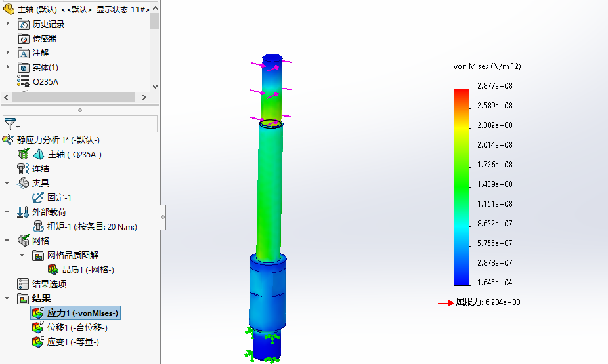Click the panel split handle dot
The width and height of the screenshot is (608, 364).
(80, 110)
